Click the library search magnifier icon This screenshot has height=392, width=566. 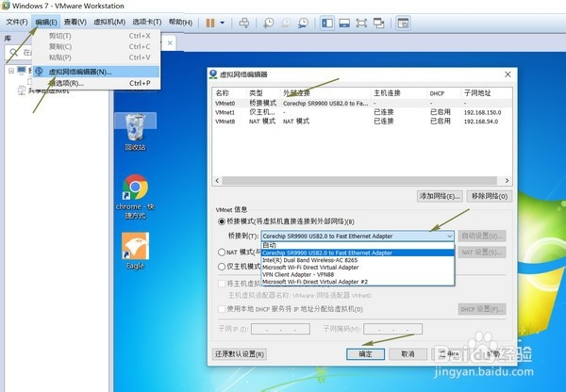[14, 53]
